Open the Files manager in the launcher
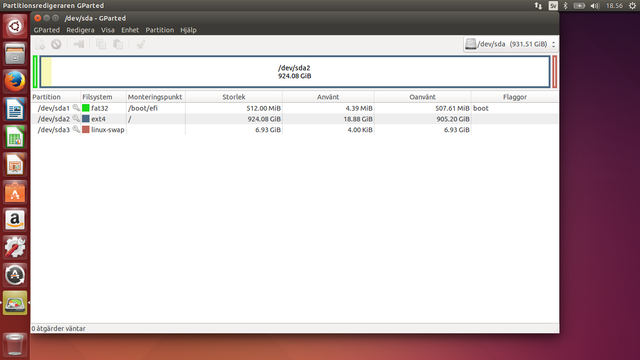 click(15, 54)
